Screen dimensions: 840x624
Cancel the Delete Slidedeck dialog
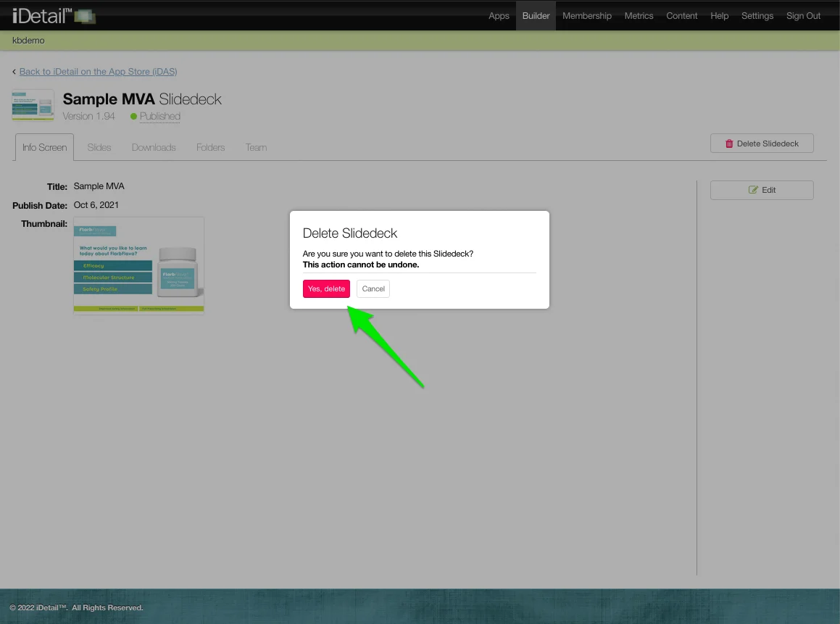373,288
